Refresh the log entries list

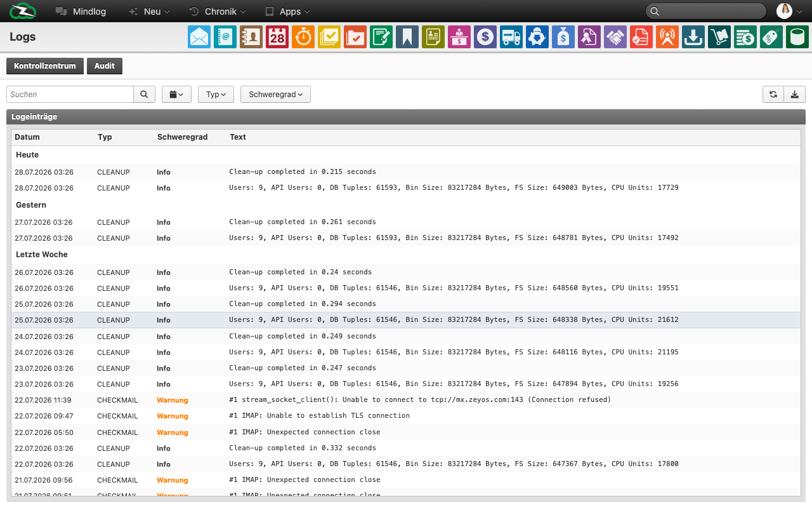pos(773,94)
